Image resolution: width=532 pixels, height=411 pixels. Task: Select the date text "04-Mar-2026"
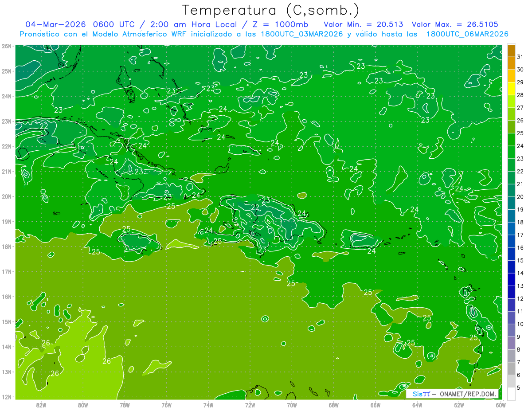pyautogui.click(x=55, y=24)
